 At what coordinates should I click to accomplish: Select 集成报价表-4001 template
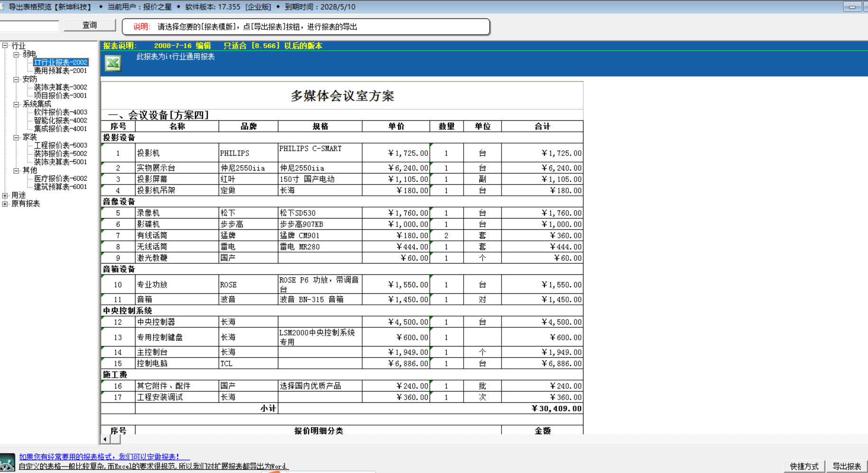coord(61,128)
